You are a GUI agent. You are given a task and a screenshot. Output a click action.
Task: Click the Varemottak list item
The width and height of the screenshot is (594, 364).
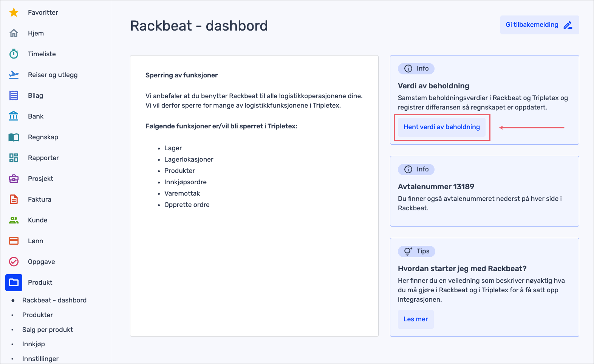[x=182, y=193]
